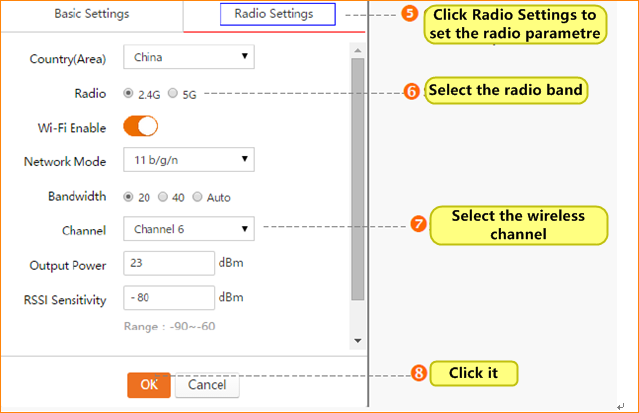Toggle the Wi-Fi Enable switch
This screenshot has height=413, width=639.
(140, 127)
